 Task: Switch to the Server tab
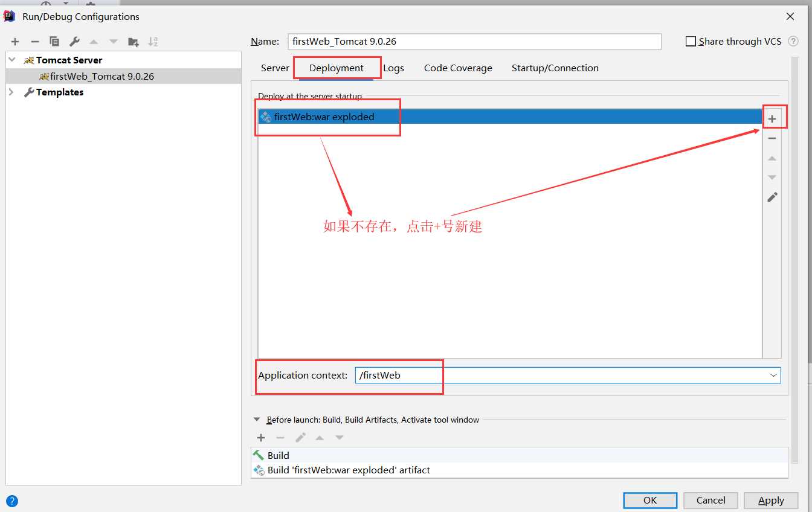pos(275,68)
